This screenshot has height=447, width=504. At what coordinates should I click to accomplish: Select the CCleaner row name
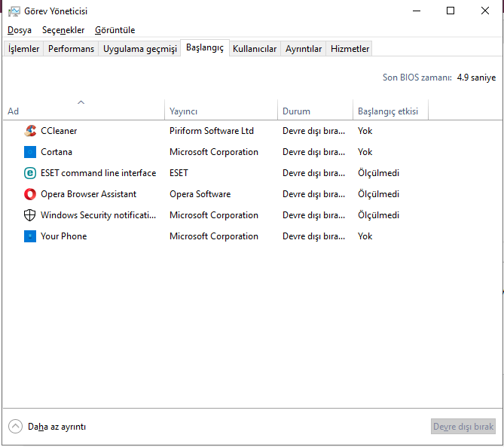tap(59, 131)
